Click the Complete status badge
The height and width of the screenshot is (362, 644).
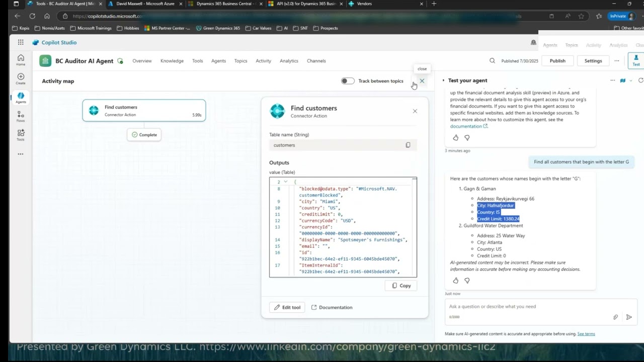click(144, 135)
